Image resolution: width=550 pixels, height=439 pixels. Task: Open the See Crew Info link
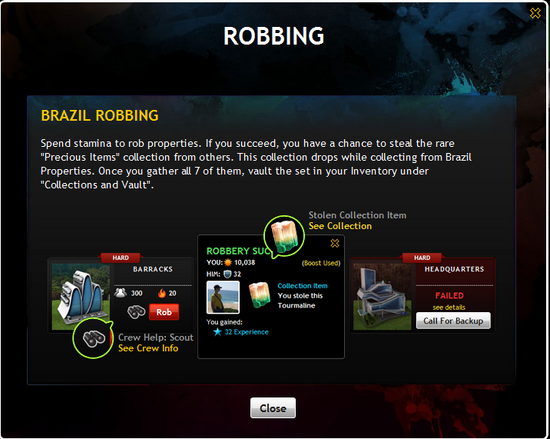pos(148,348)
